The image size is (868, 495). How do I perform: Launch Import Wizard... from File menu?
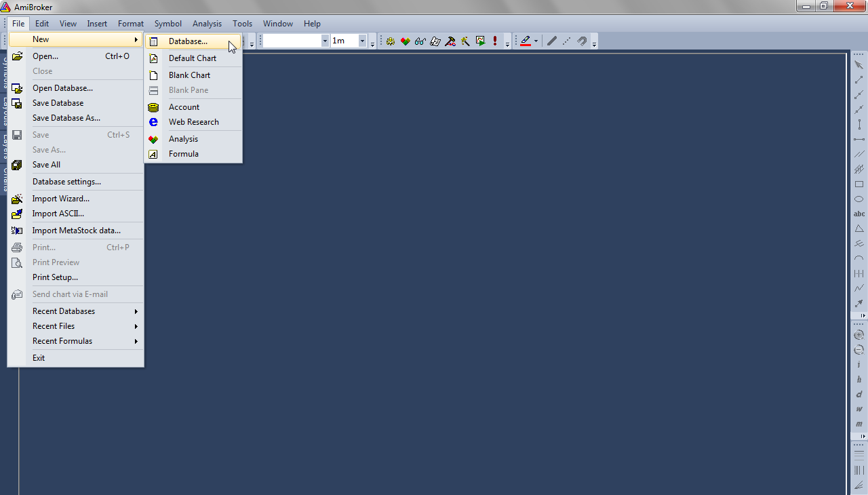click(x=76, y=199)
